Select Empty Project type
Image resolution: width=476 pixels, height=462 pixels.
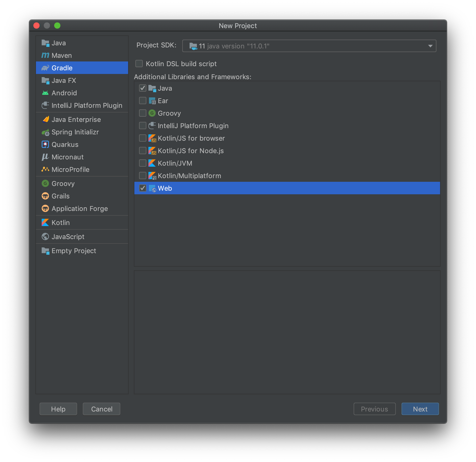82,251
